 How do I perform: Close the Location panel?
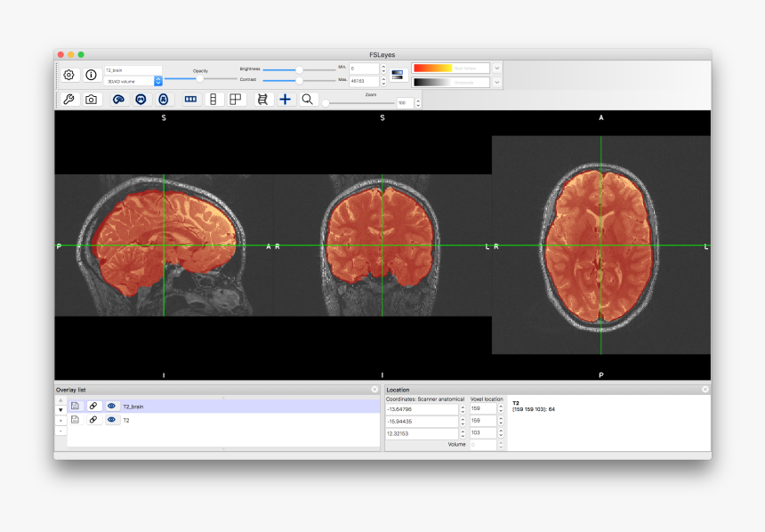(x=705, y=390)
